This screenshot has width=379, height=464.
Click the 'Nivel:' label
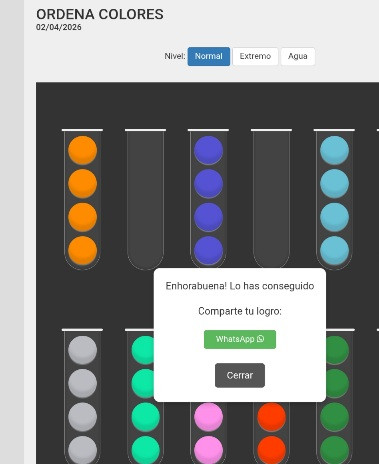pos(175,56)
